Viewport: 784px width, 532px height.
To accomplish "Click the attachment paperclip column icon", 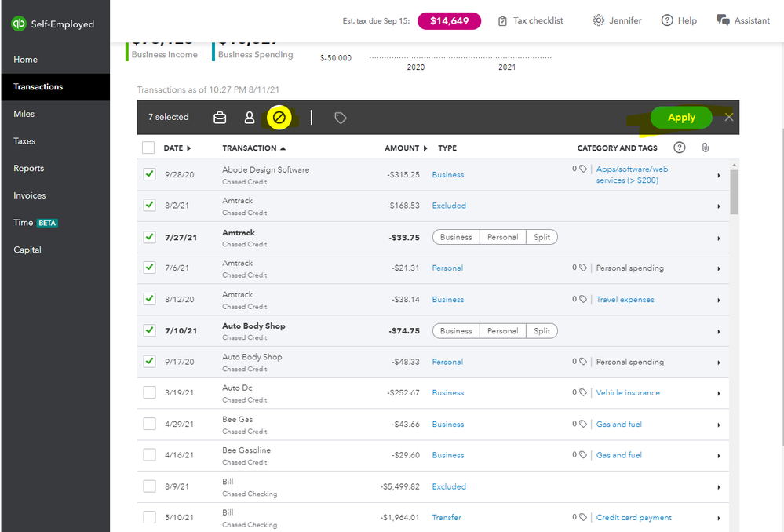I will pyautogui.click(x=705, y=148).
